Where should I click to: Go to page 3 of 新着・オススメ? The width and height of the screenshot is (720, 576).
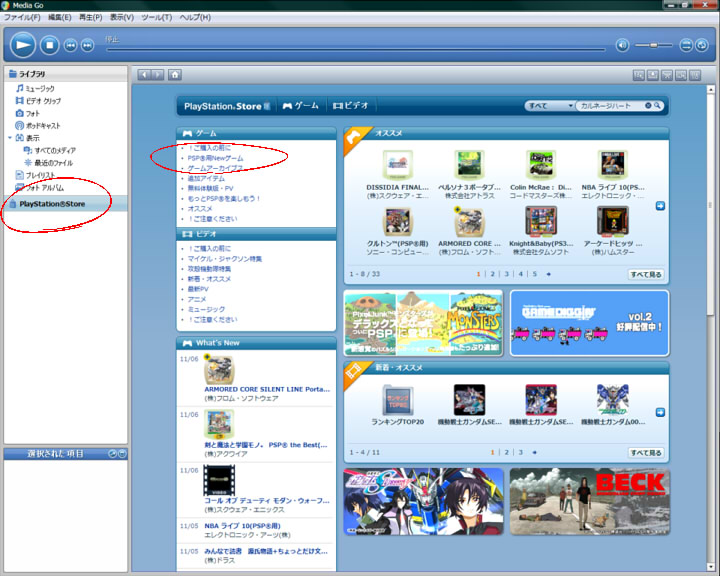520,452
